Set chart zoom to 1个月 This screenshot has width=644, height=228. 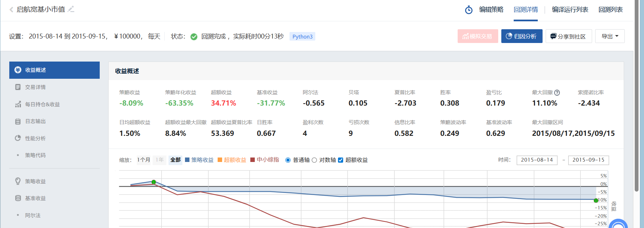tap(144, 160)
